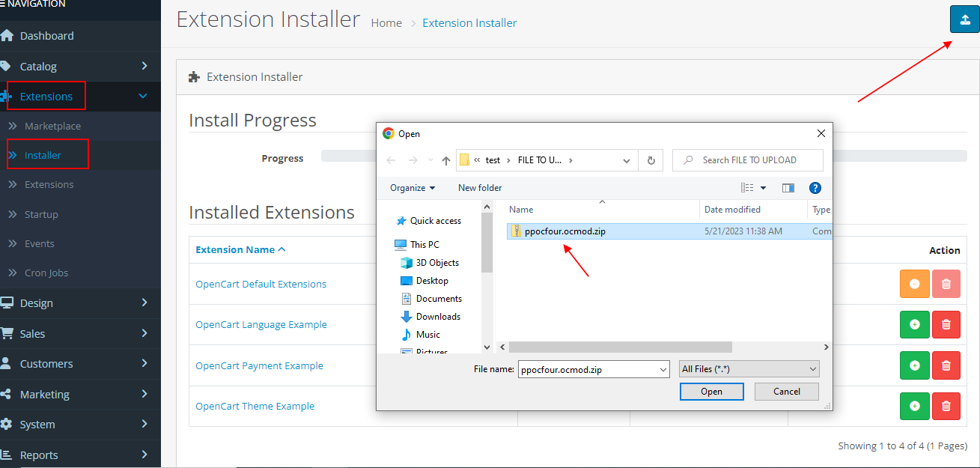Image resolution: width=980 pixels, height=468 pixels.
Task: Click the Design monitor icon in the navigation
Action: 7,303
